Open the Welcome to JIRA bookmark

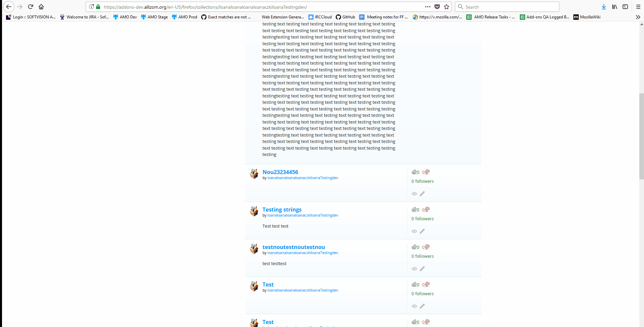84,17
